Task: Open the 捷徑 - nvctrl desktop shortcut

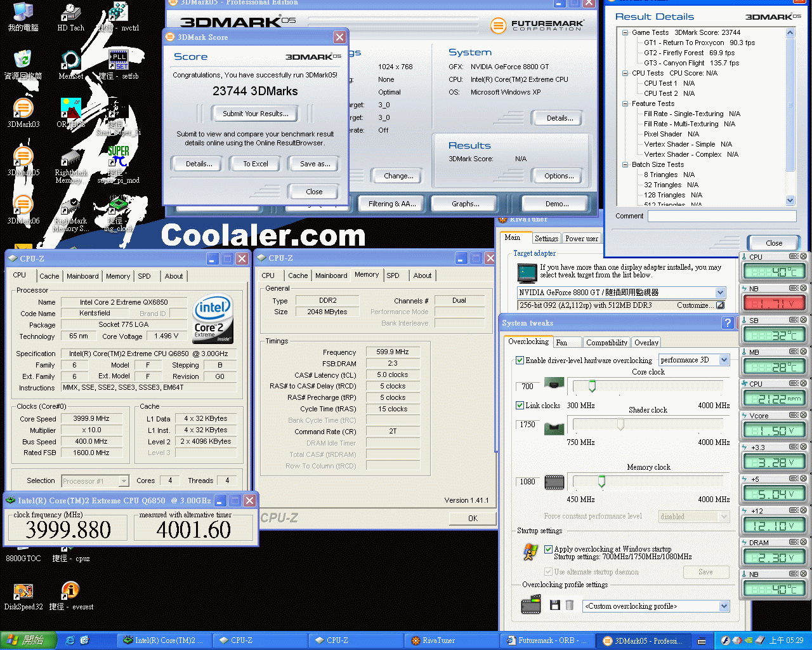Action: 118,17
